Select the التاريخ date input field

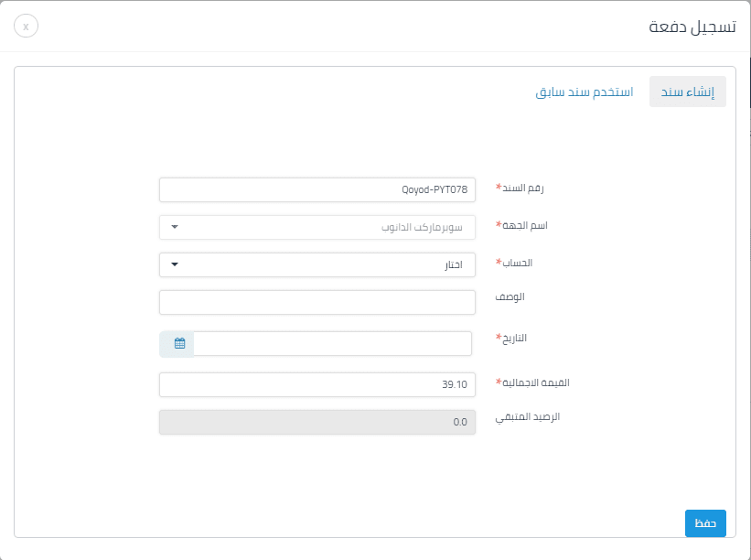334,343
